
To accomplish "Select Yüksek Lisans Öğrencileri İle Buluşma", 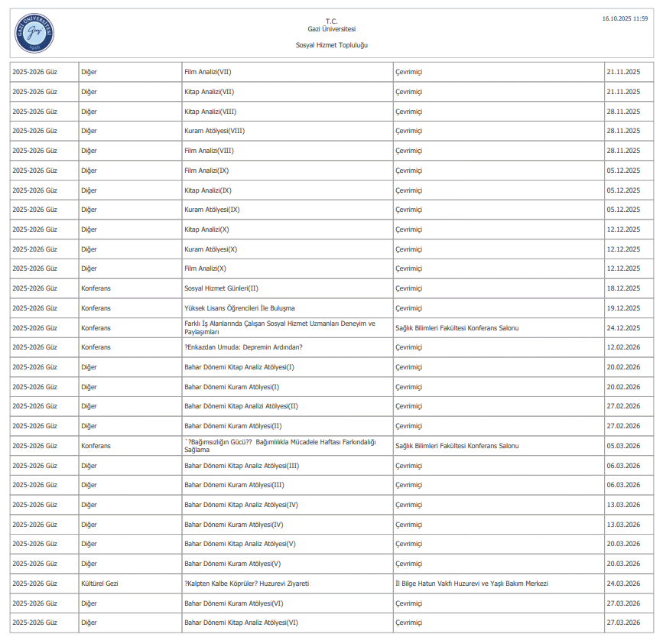I will click(239, 308).
